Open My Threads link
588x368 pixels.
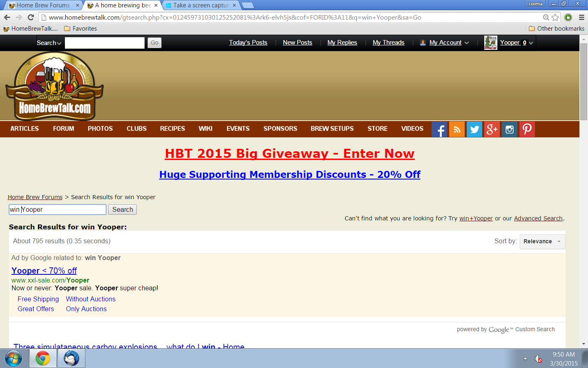(x=388, y=43)
